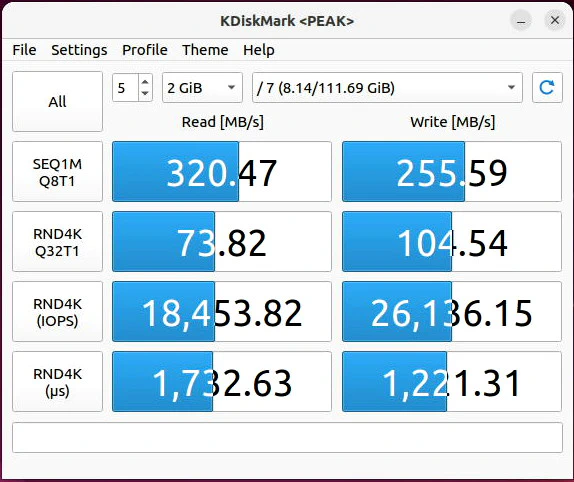Select the 26,136.15 write IOPS result
This screenshot has width=574, height=482.
452,311
